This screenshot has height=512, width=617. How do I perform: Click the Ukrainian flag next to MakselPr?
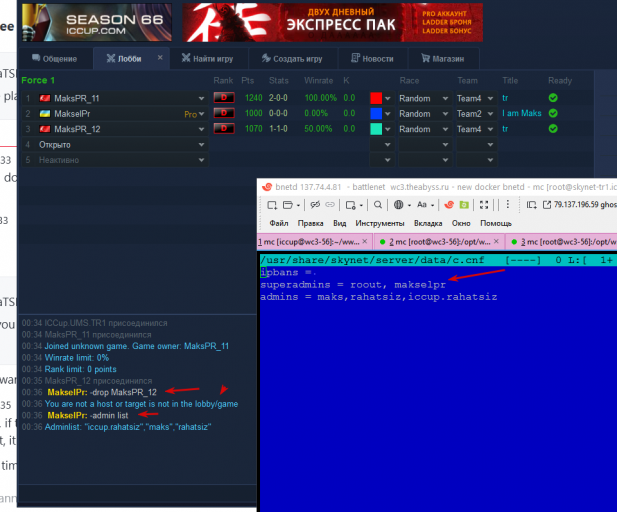(45, 114)
